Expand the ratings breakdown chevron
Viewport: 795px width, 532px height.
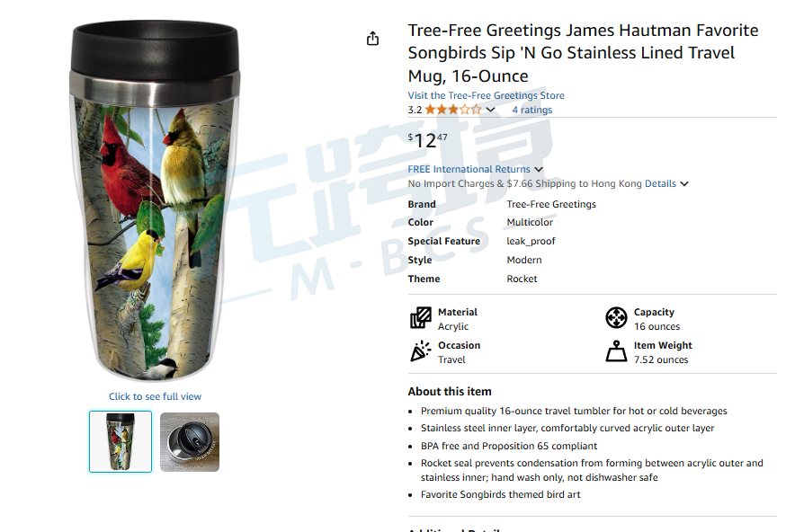click(490, 110)
